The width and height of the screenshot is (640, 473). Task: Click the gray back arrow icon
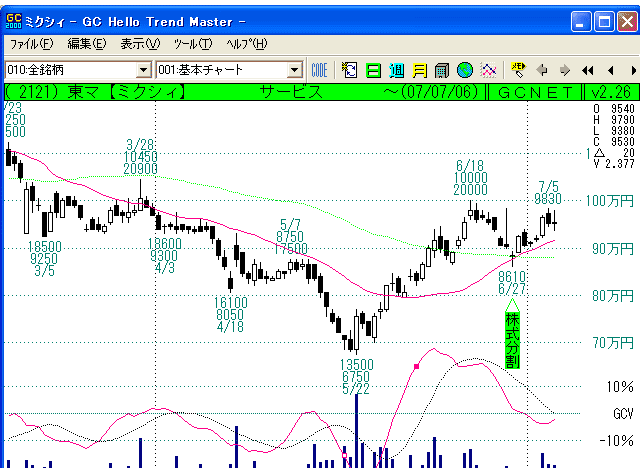point(542,70)
